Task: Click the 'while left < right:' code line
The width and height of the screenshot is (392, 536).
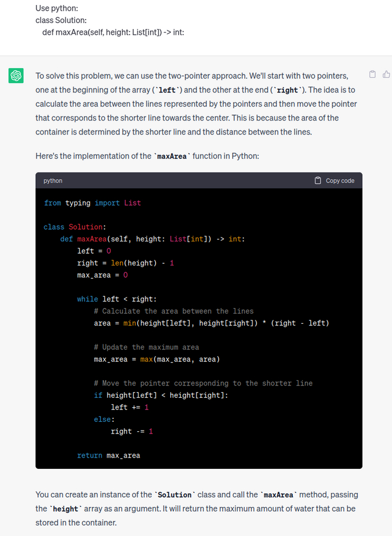Action: pos(117,299)
